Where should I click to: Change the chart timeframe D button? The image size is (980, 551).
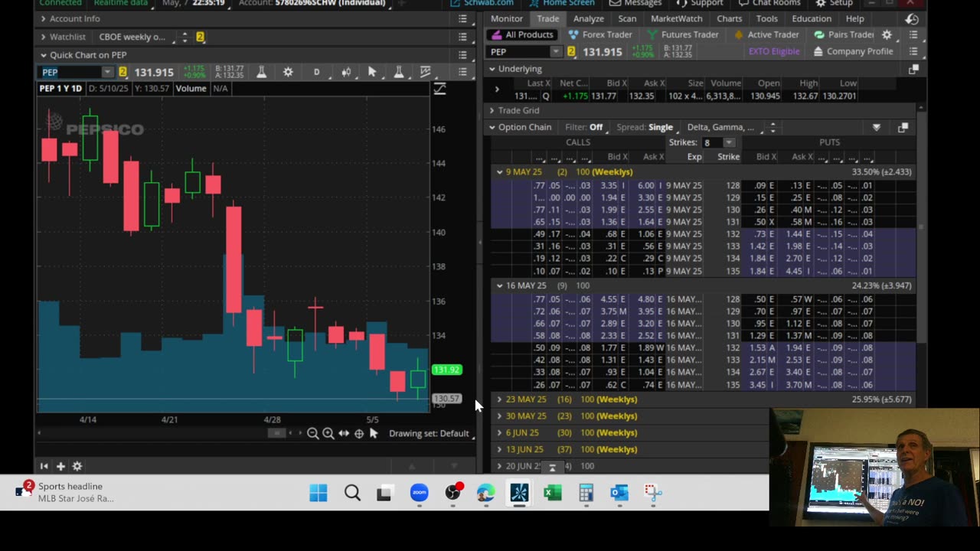tap(316, 72)
